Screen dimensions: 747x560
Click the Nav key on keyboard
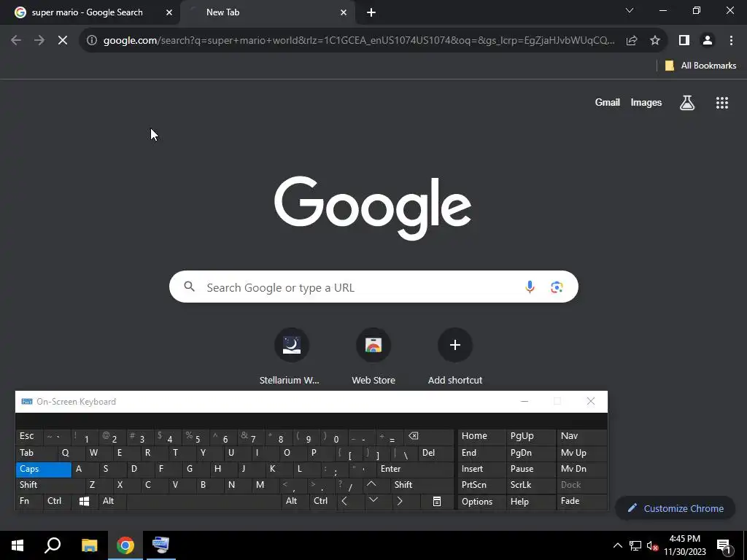(x=581, y=437)
